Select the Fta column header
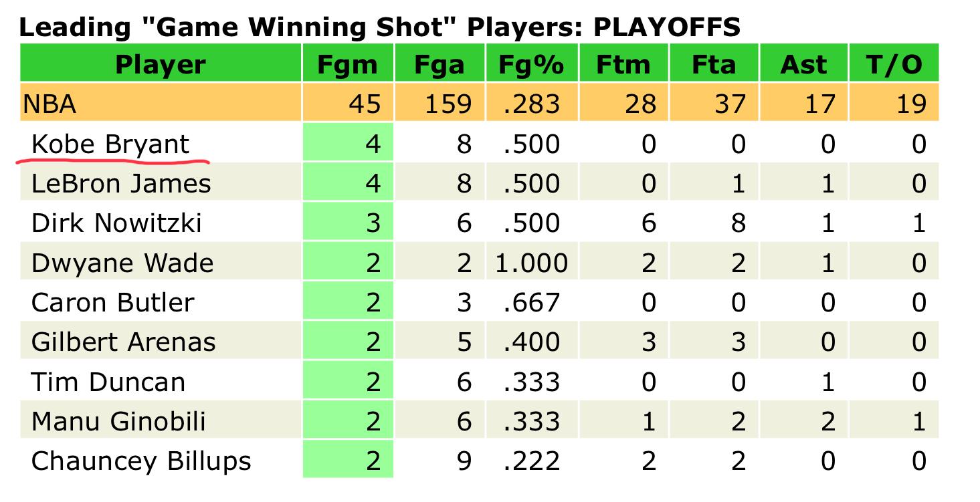The height and width of the screenshot is (502, 980). 714,64
